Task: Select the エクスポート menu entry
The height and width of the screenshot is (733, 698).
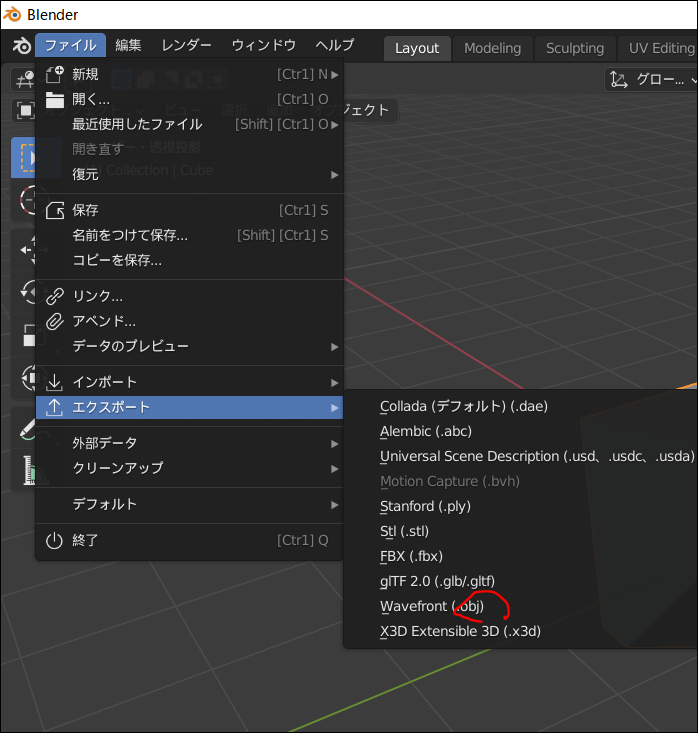Action: (189, 407)
